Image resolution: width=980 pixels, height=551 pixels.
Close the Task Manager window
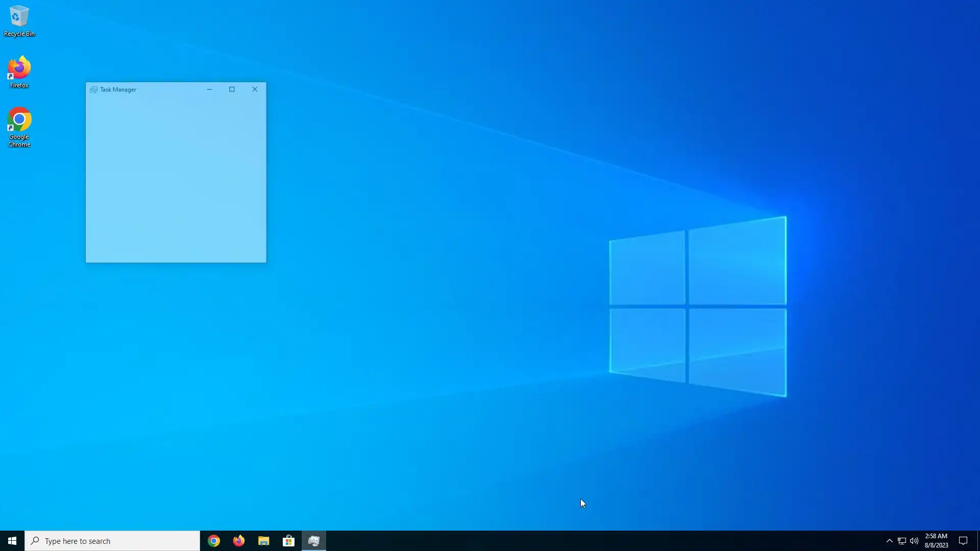[255, 89]
